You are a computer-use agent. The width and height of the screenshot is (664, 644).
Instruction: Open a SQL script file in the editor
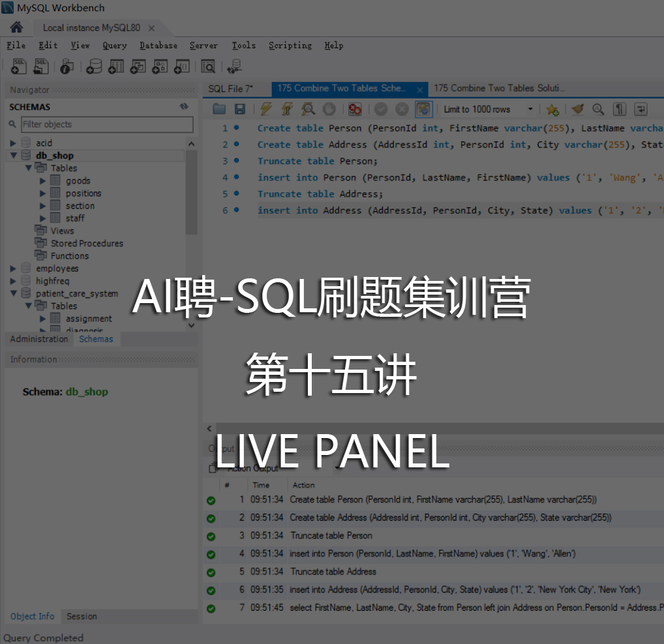[x=219, y=109]
